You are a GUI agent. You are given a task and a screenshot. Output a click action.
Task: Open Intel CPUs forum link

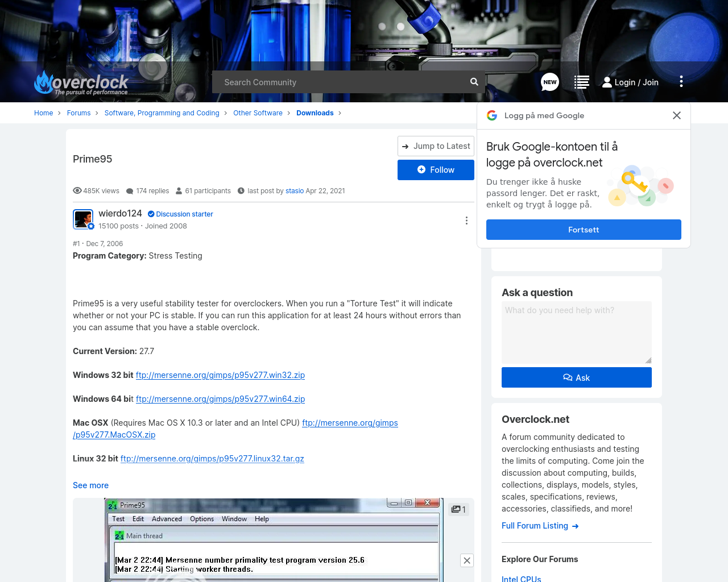coord(522,579)
